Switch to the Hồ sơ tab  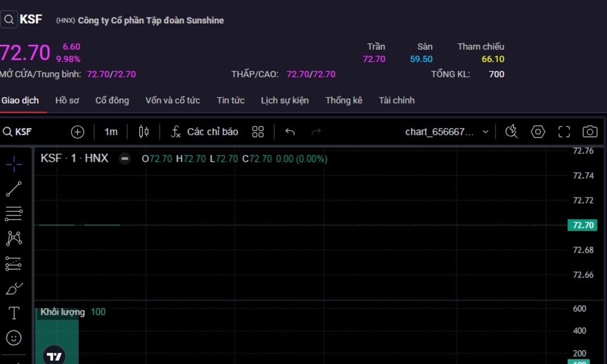pyautogui.click(x=67, y=101)
